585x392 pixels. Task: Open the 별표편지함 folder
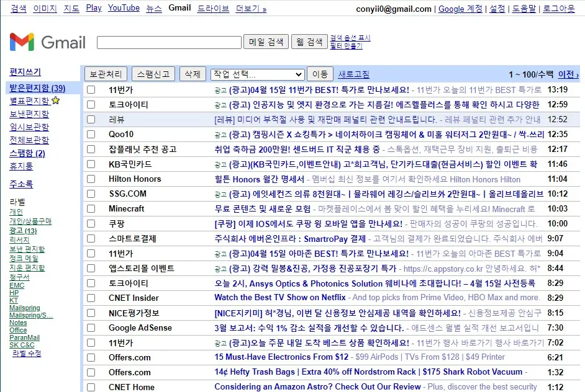tap(29, 100)
